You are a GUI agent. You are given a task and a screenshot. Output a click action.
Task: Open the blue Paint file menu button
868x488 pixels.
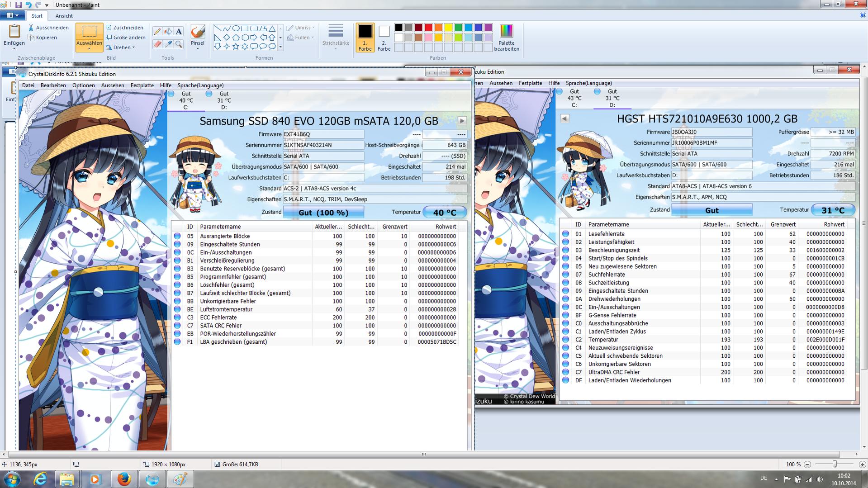click(13, 15)
